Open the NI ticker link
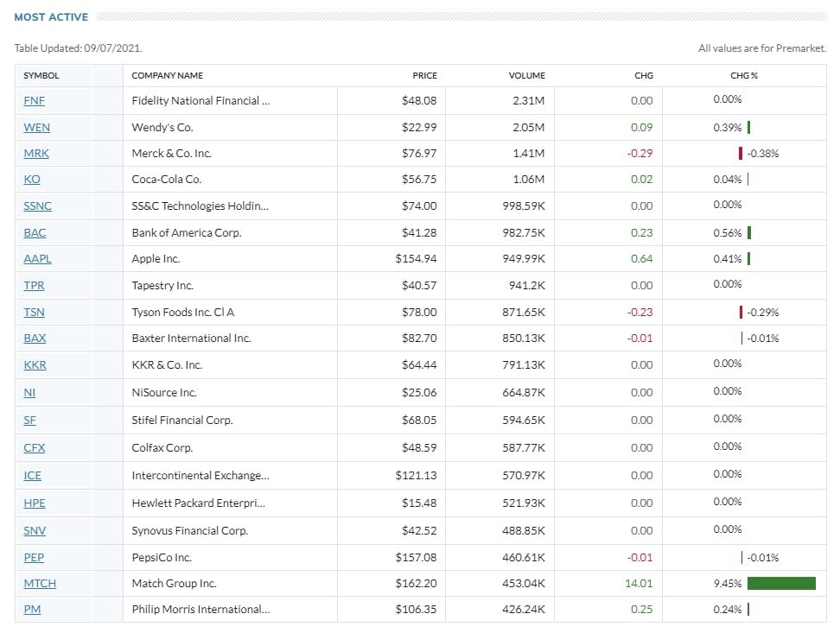Viewport: 840px width, 633px height. [29, 393]
